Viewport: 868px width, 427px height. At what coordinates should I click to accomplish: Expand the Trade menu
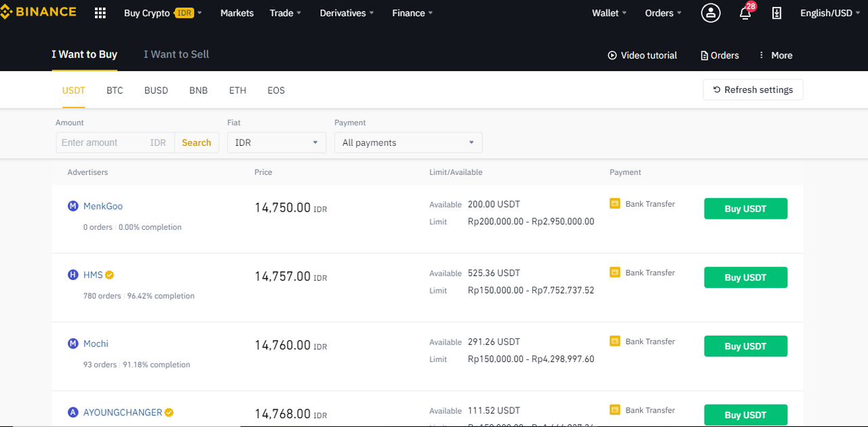(x=285, y=13)
